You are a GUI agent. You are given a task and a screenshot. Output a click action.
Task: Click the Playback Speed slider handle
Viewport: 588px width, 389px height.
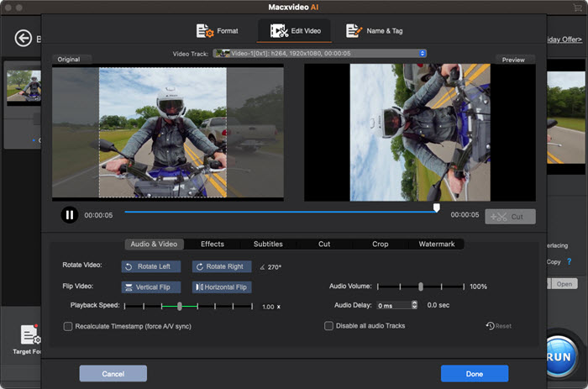click(180, 307)
